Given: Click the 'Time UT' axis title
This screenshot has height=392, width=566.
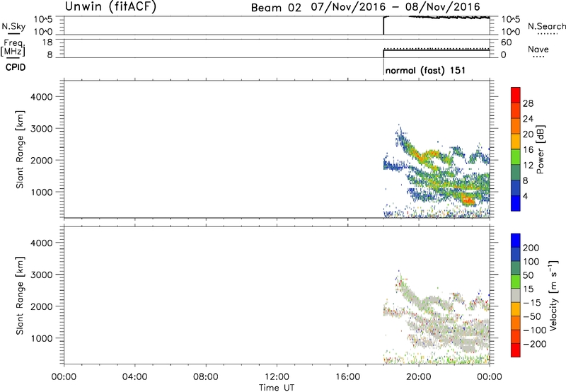Looking at the screenshot, I should (277, 388).
